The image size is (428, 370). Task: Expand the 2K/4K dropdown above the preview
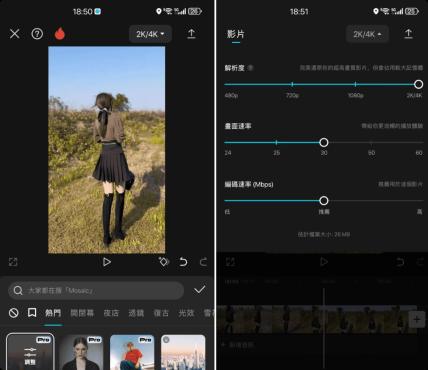(150, 34)
